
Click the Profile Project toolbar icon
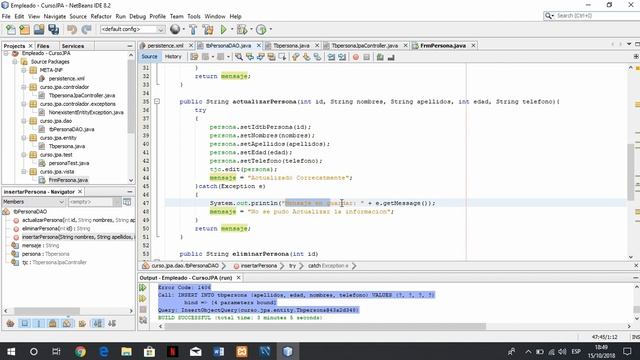[261, 29]
